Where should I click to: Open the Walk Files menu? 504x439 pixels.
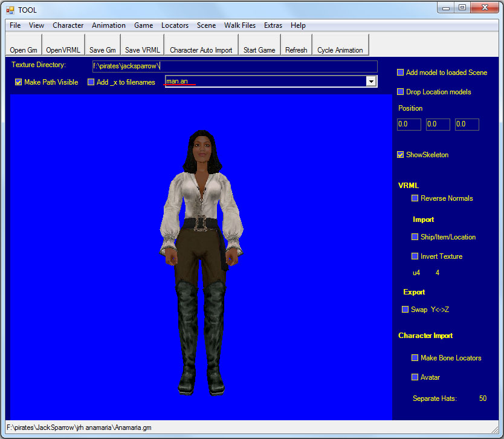[240, 25]
